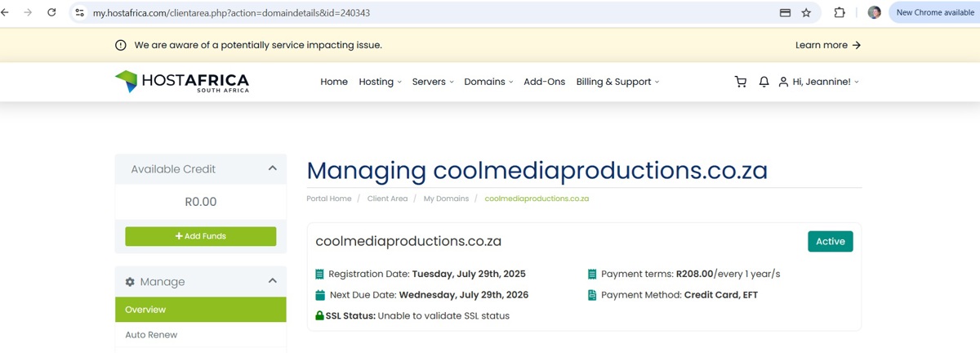Click the Add Funds button
980x353 pixels.
pyautogui.click(x=201, y=236)
